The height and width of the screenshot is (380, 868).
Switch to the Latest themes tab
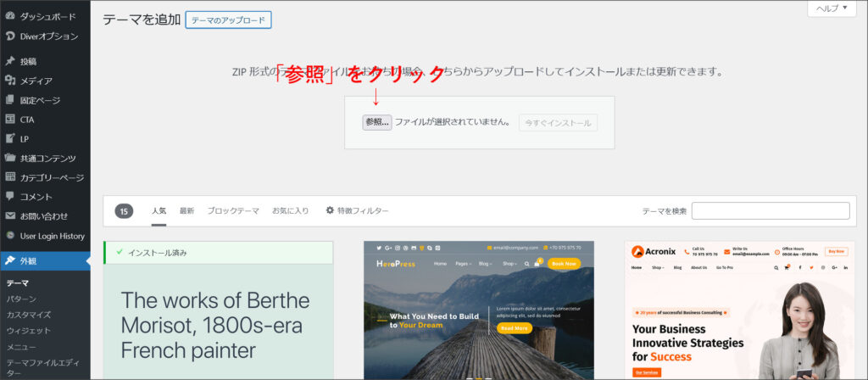pos(186,210)
